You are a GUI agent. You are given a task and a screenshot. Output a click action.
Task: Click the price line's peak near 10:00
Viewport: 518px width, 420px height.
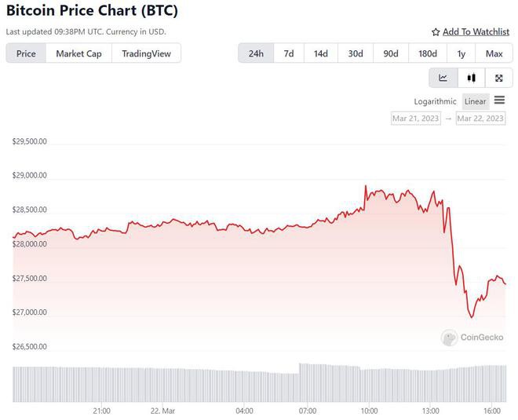click(x=366, y=186)
